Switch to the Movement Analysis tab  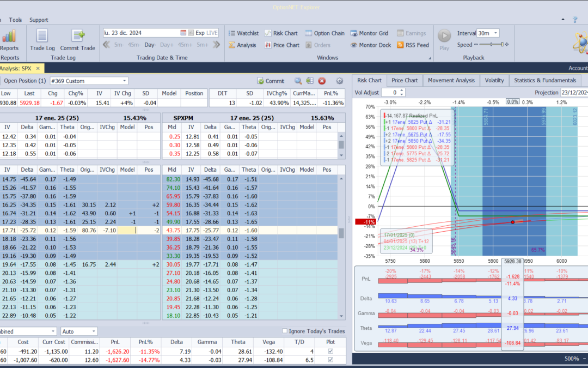[451, 81]
